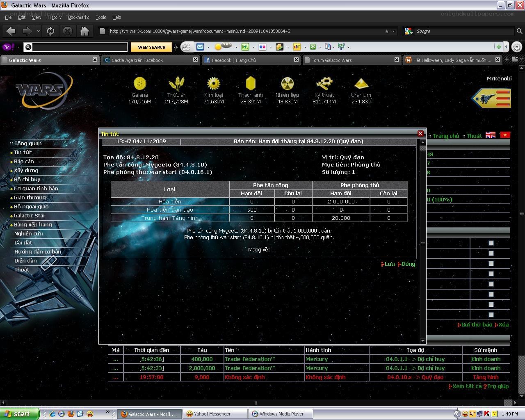The image size is (525, 420).
Task: Click the WEB SEARCH button
Action: [152, 47]
